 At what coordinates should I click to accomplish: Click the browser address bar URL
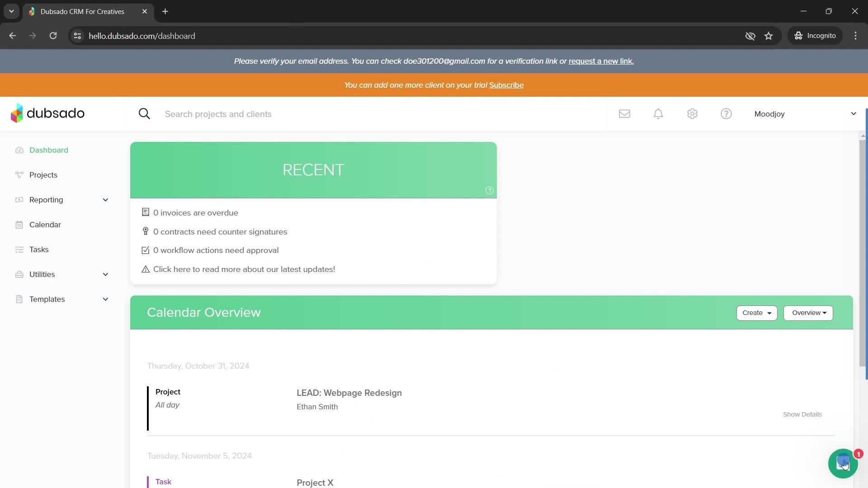142,36
